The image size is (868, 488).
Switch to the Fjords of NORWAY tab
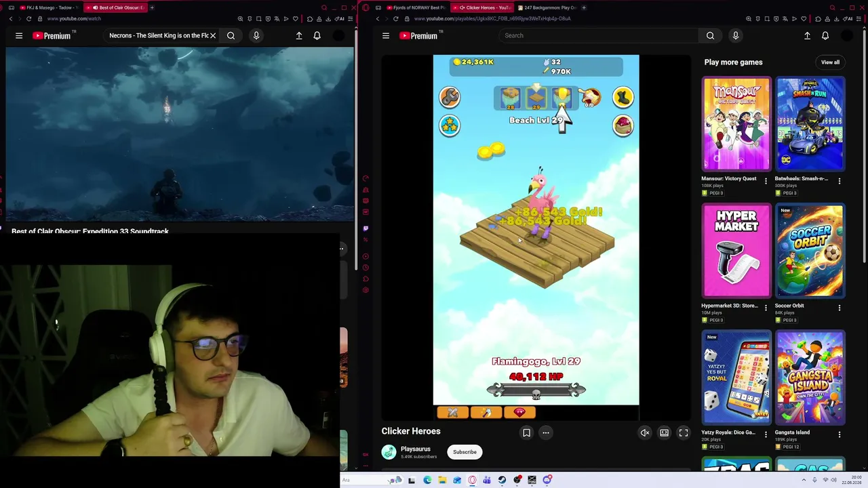coord(418,7)
